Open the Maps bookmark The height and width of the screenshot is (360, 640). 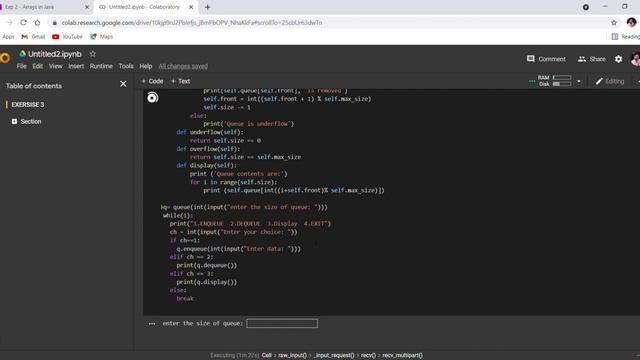tap(102, 37)
